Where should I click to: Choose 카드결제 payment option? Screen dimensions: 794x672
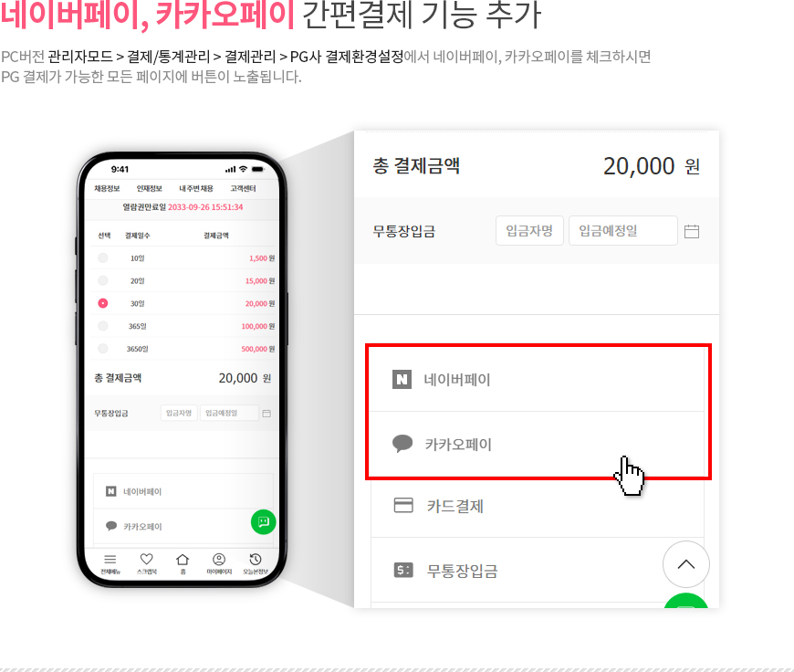pos(538,506)
